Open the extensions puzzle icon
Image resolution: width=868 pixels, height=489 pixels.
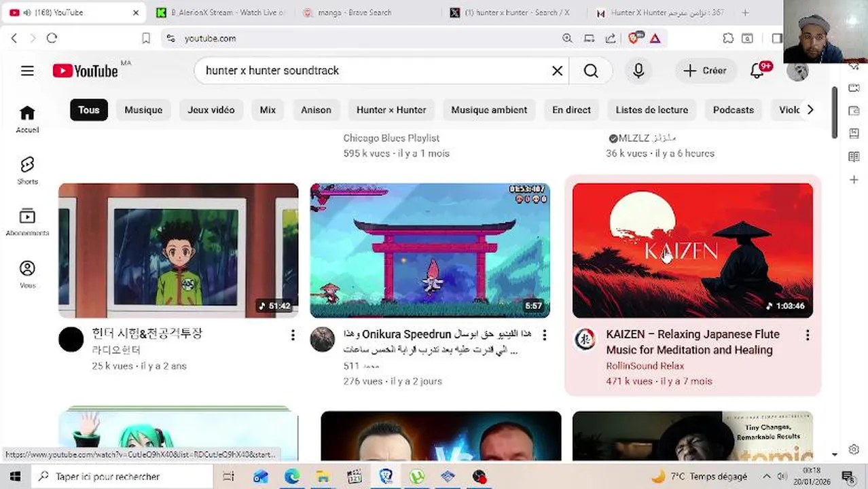click(x=728, y=39)
